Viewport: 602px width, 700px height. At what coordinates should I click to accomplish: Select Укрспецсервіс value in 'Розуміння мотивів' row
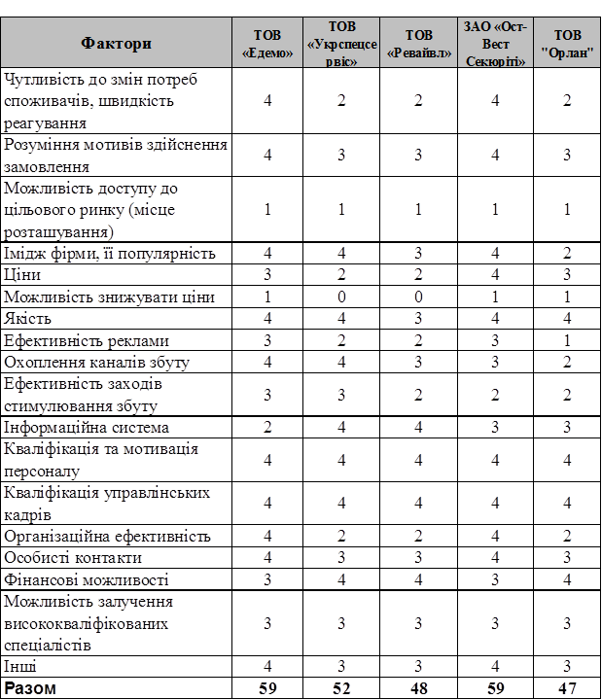point(341,155)
